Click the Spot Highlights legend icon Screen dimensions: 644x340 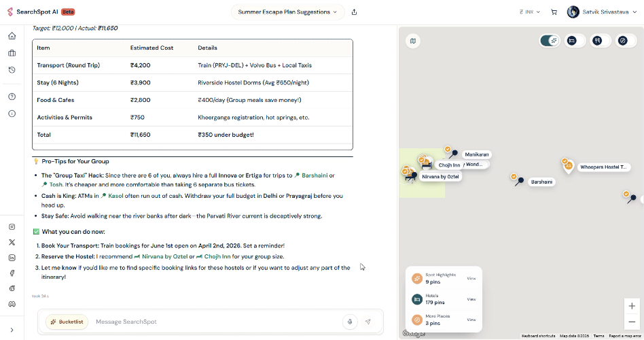coord(417,278)
